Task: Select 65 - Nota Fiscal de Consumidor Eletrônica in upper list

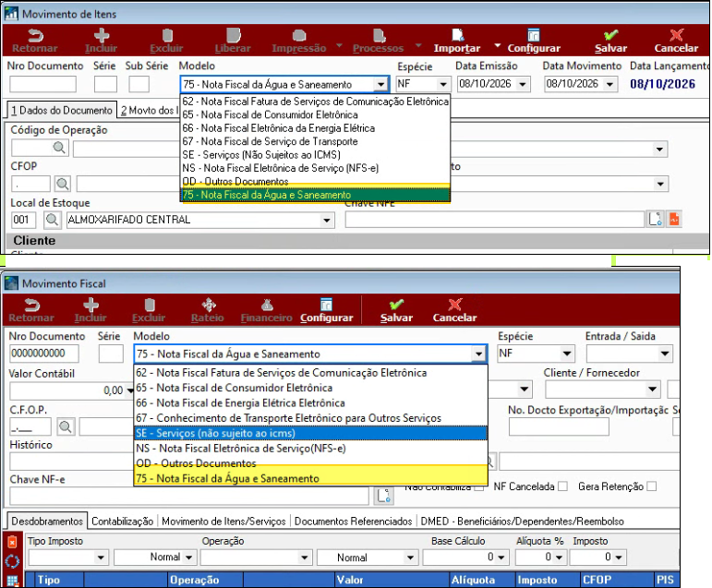Action: (316, 114)
